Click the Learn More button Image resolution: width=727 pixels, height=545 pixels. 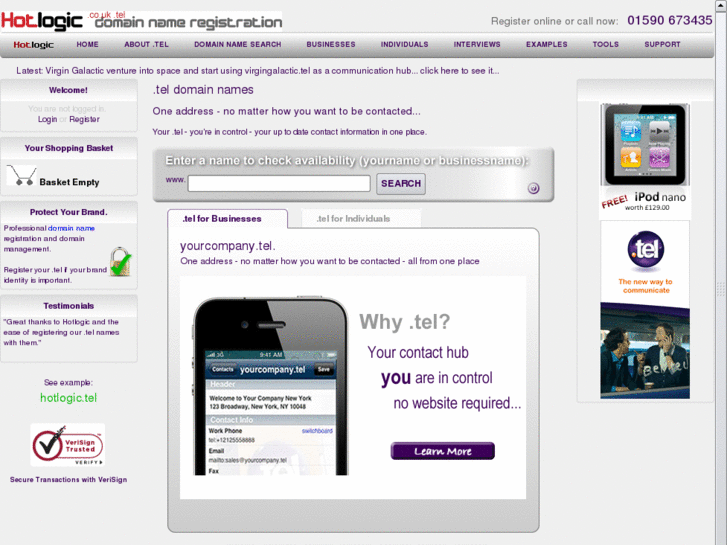pos(443,451)
